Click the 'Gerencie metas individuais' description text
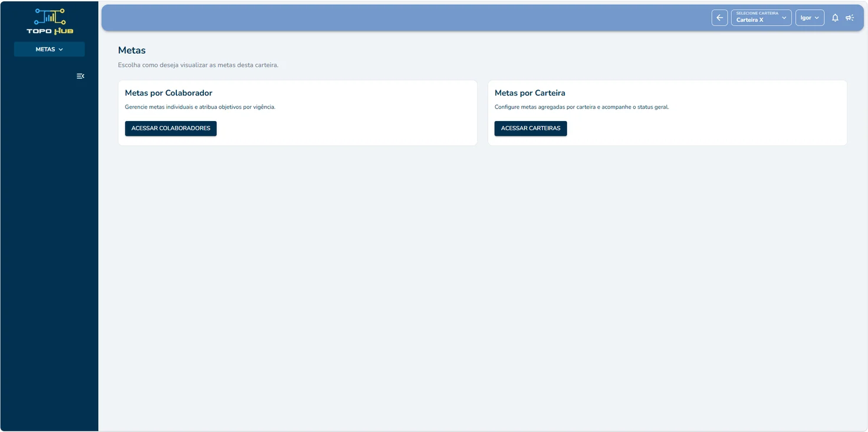Screen dimensions: 868x432 (200, 107)
